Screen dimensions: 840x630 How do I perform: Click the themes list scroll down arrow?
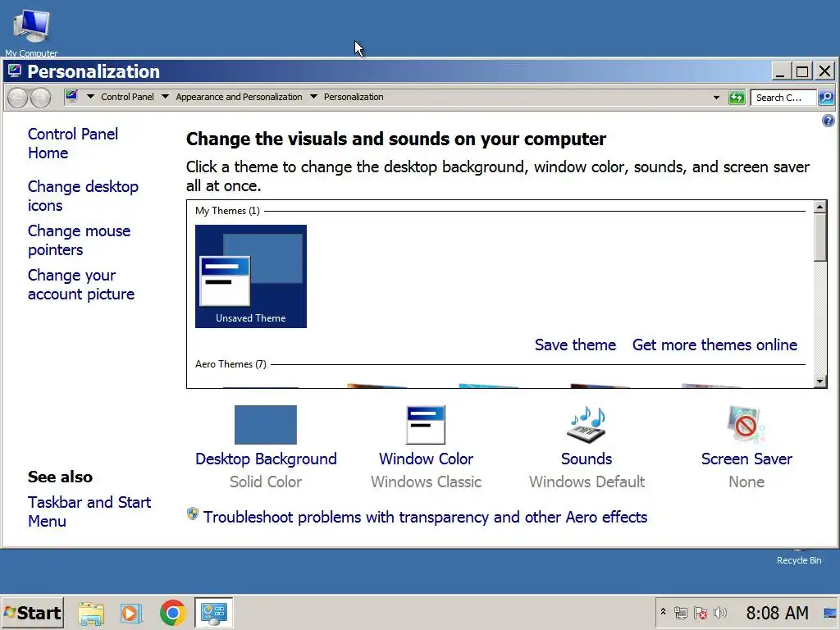tap(819, 381)
